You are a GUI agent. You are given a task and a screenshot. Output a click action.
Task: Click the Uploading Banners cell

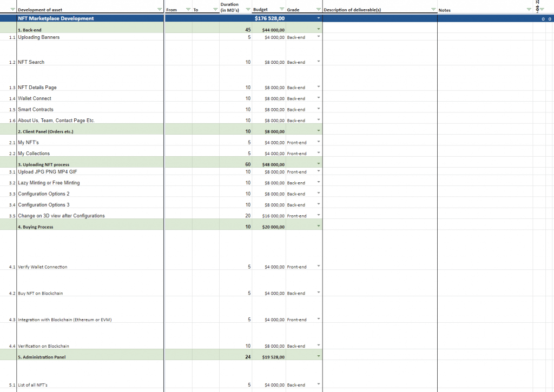[x=90, y=37]
